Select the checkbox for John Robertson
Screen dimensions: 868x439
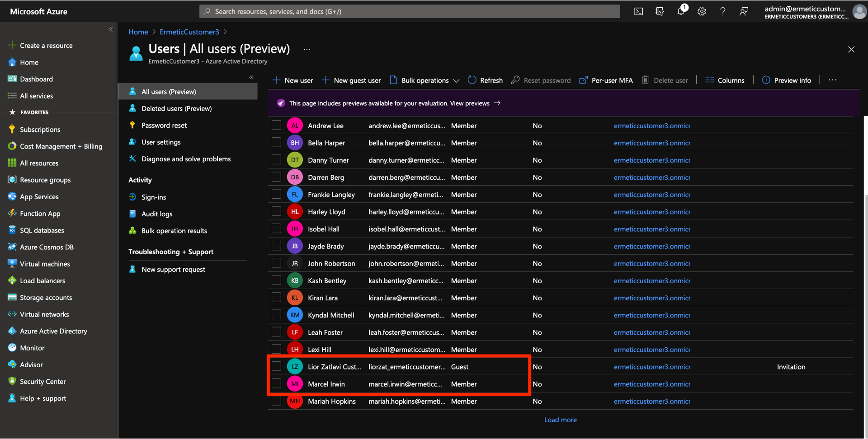tap(276, 263)
